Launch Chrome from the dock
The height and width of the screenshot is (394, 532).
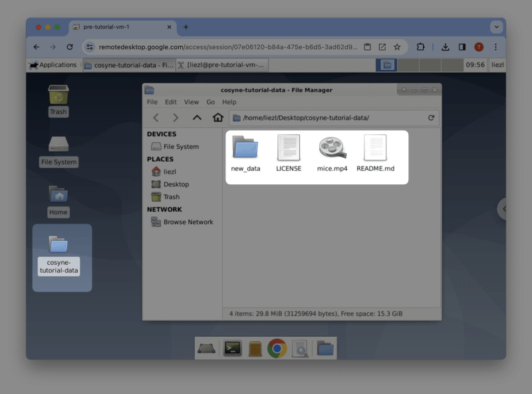277,348
